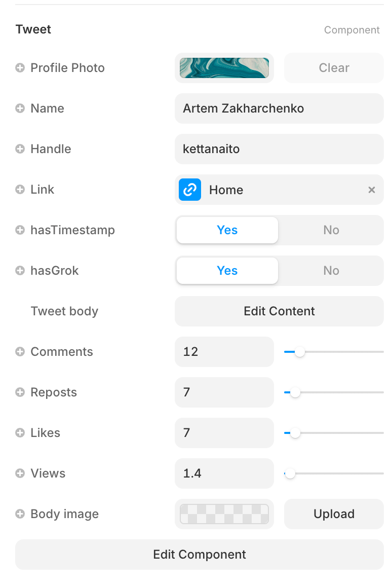
Task: Click the blue link icon on the Home chip
Action: coord(189,190)
